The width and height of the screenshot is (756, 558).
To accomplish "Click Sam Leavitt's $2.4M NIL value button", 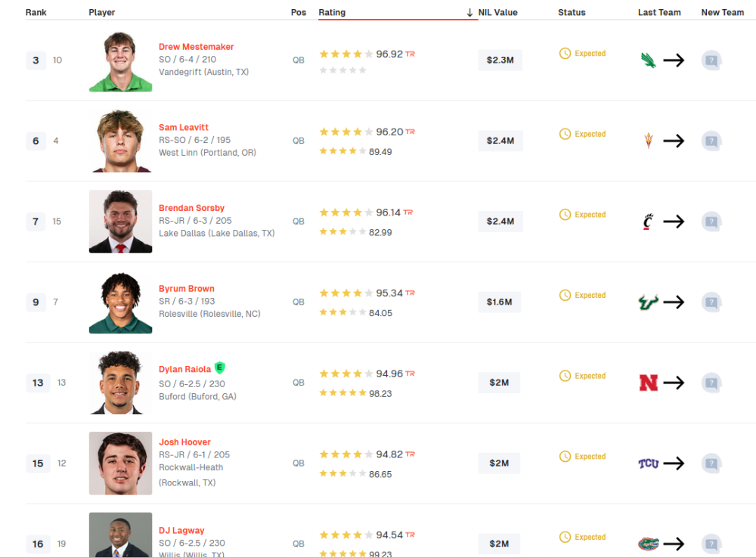I will [x=500, y=141].
